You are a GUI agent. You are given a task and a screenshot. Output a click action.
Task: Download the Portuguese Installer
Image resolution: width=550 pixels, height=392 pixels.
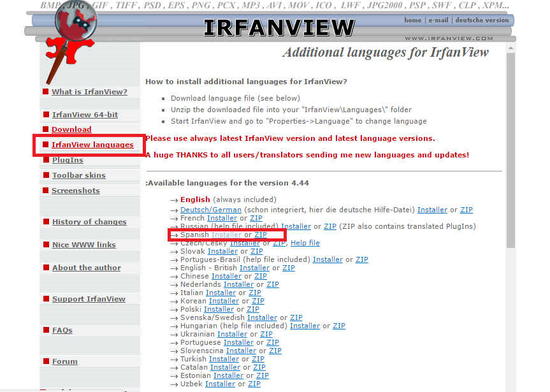(x=239, y=342)
